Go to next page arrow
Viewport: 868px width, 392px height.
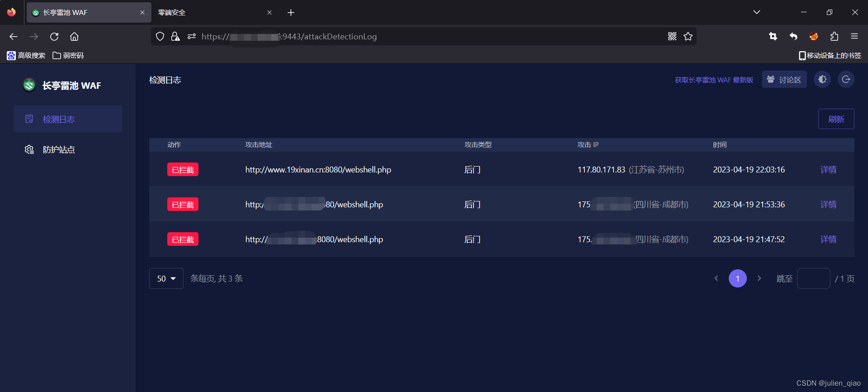click(x=759, y=278)
